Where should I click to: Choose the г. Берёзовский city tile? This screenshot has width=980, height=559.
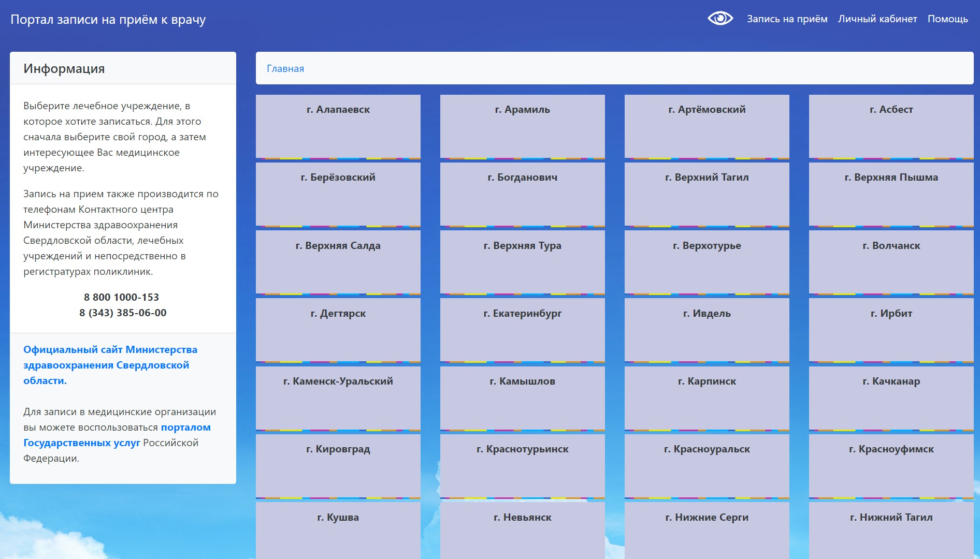[x=338, y=194]
